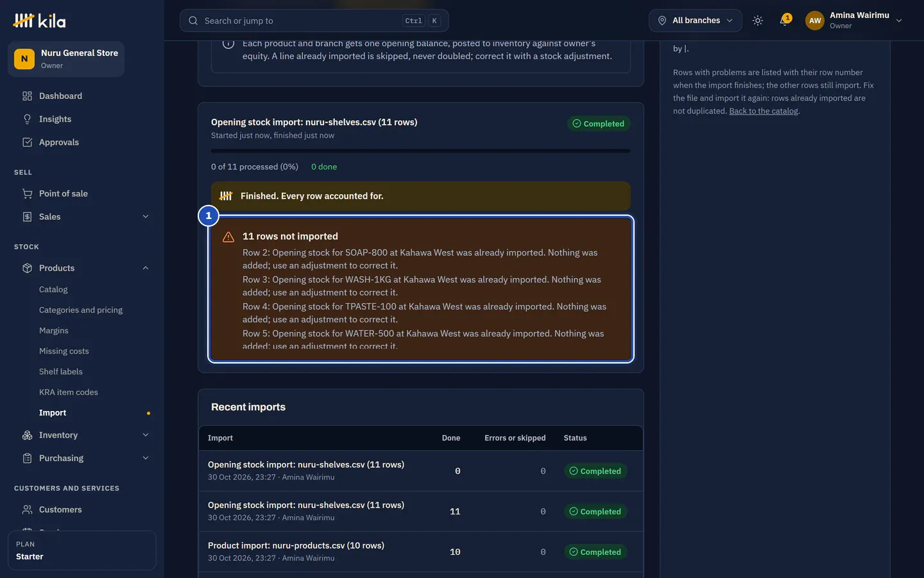The width and height of the screenshot is (924, 578).
Task: Expand the Sales submenu chevron
Action: pyautogui.click(x=146, y=216)
